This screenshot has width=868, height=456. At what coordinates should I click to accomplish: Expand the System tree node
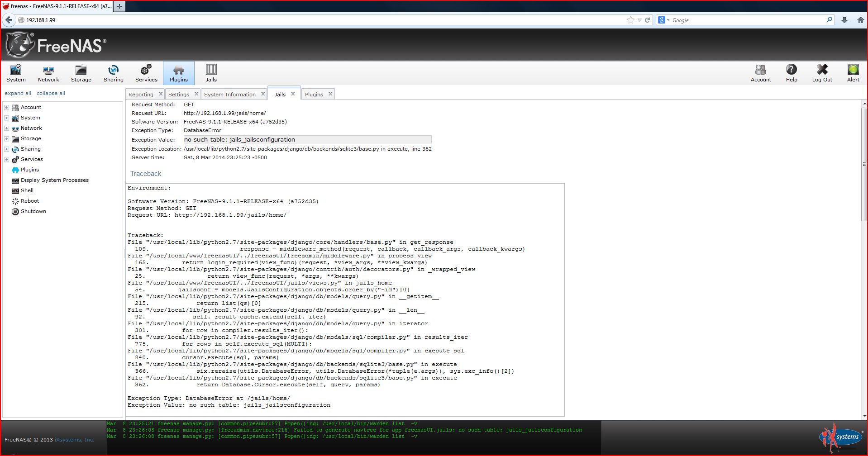(7, 118)
